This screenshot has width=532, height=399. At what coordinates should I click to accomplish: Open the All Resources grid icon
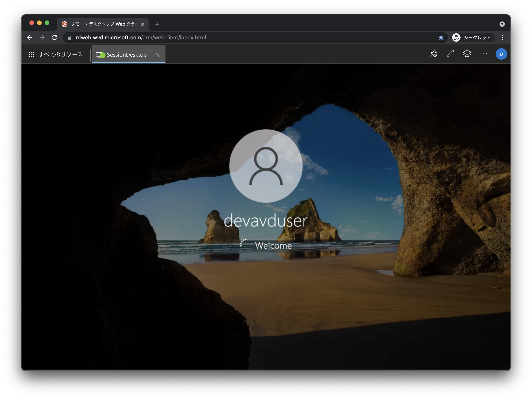pyautogui.click(x=31, y=55)
